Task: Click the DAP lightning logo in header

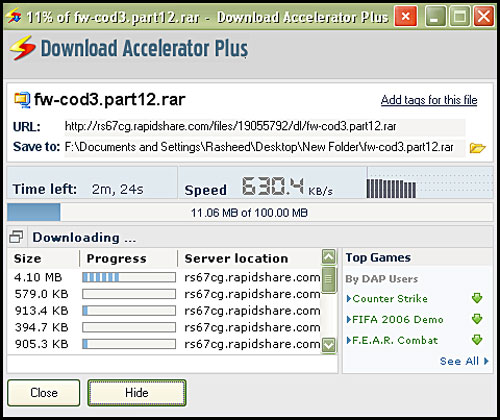Action: click(x=22, y=48)
